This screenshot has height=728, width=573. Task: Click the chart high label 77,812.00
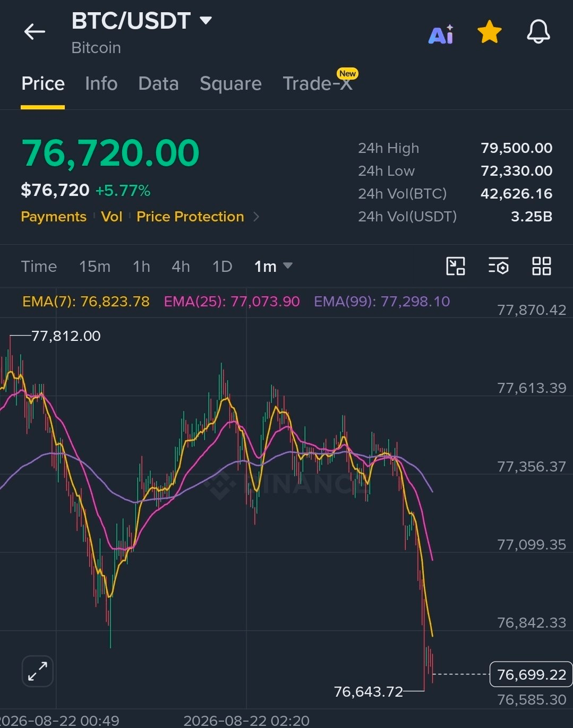coord(66,336)
